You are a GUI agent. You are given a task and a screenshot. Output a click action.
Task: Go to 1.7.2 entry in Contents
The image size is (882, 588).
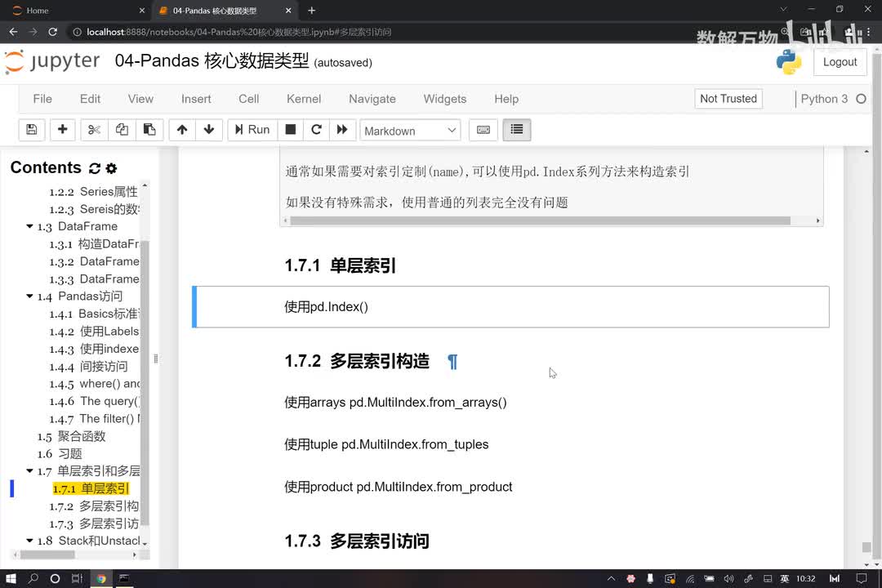(94, 506)
